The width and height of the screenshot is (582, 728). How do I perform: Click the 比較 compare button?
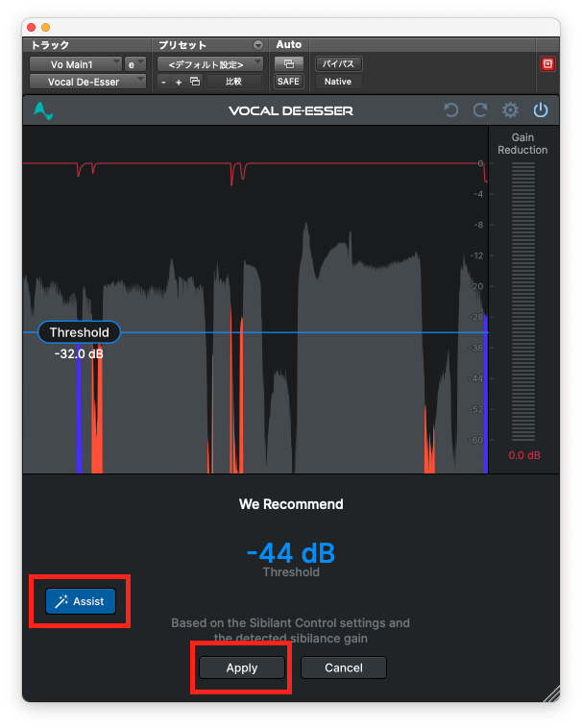pyautogui.click(x=234, y=82)
